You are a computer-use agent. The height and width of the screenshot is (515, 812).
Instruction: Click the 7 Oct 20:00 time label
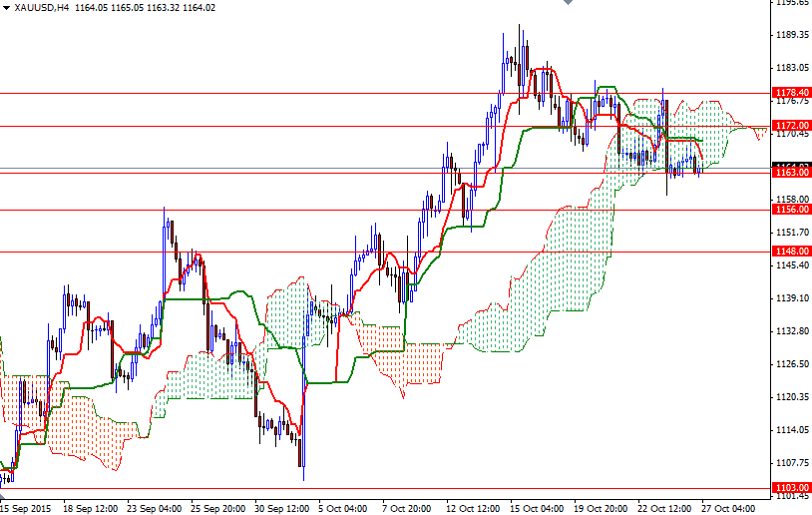407,508
